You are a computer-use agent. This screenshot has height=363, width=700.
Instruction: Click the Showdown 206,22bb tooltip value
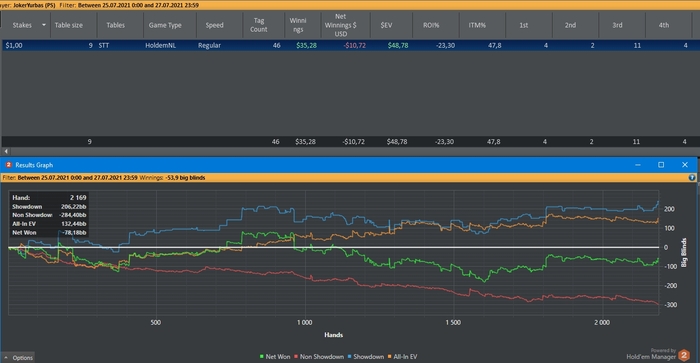tap(73, 207)
